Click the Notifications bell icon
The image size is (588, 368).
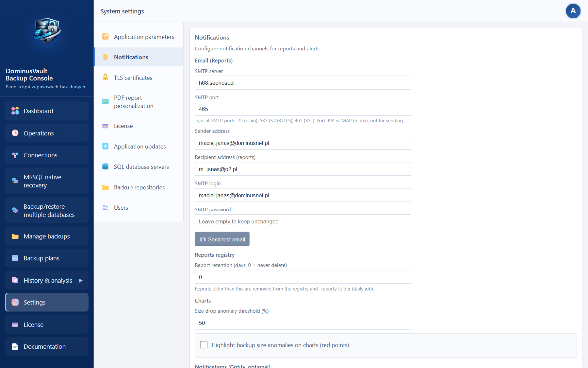coord(105,57)
